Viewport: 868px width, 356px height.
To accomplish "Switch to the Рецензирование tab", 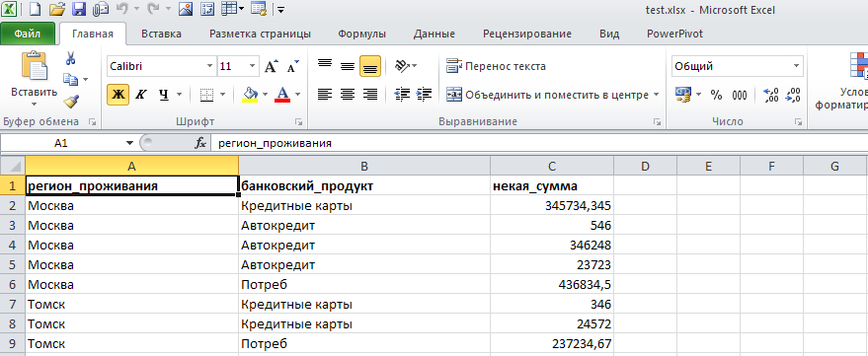I will (527, 34).
